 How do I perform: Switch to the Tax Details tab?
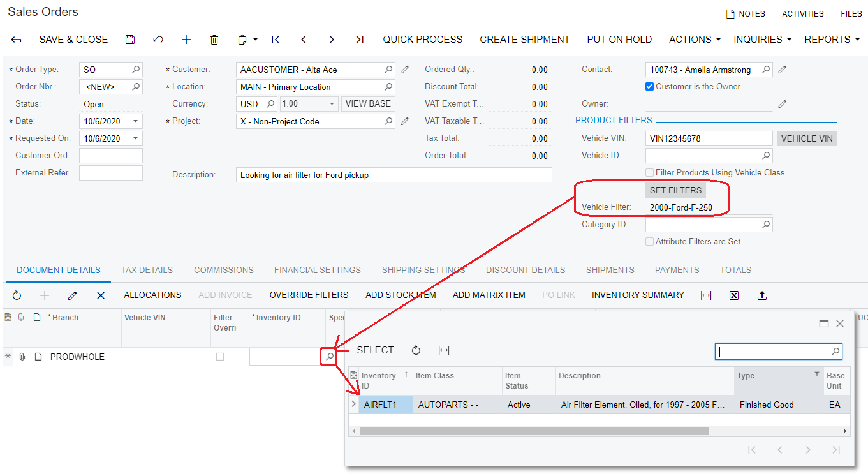pyautogui.click(x=147, y=270)
